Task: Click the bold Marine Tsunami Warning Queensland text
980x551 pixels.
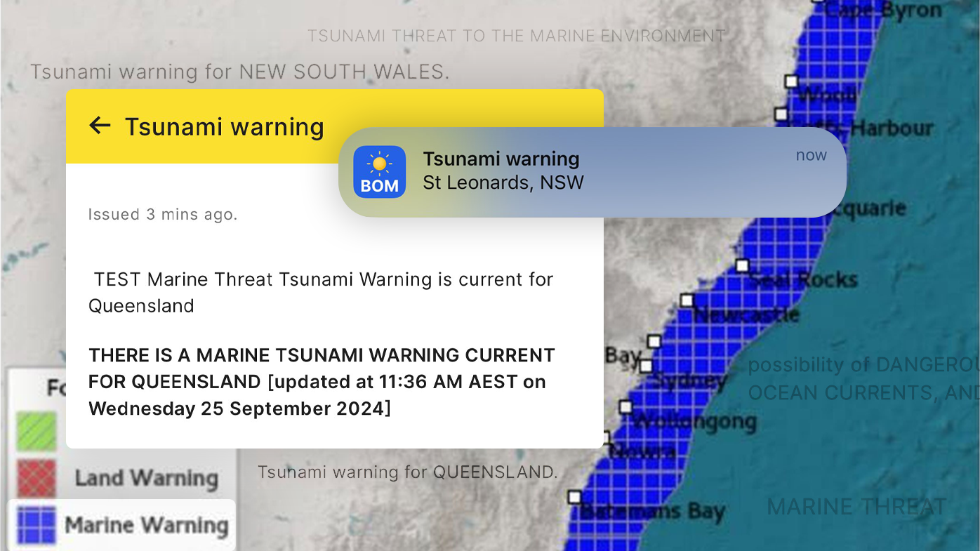Action: tap(321, 382)
